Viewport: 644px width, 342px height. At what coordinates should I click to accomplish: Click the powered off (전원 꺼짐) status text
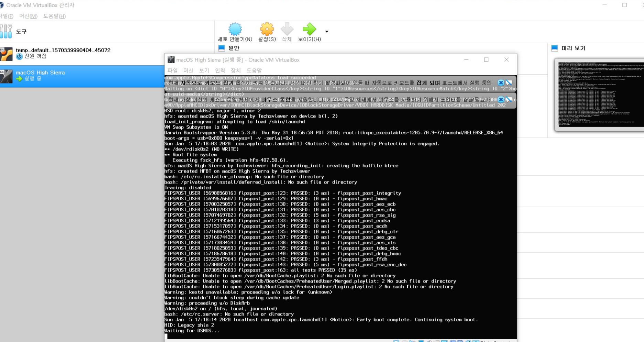pyautogui.click(x=35, y=56)
